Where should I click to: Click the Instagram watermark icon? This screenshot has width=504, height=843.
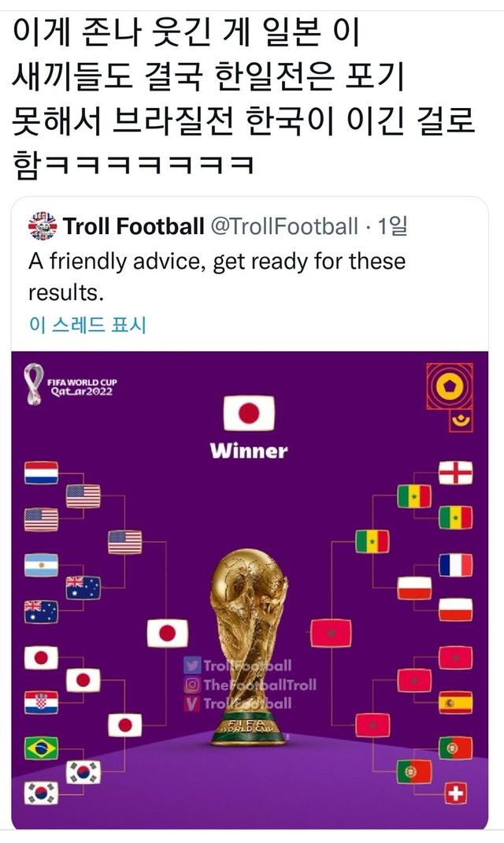click(191, 684)
